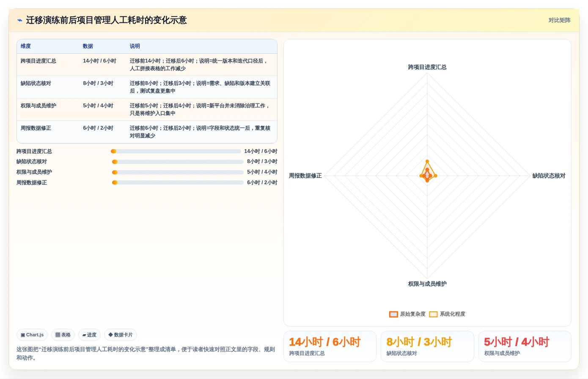Image resolution: width=588 pixels, height=379 pixels.
Task: Click radar axis label 缺陷状态核对
Action: [x=549, y=176]
